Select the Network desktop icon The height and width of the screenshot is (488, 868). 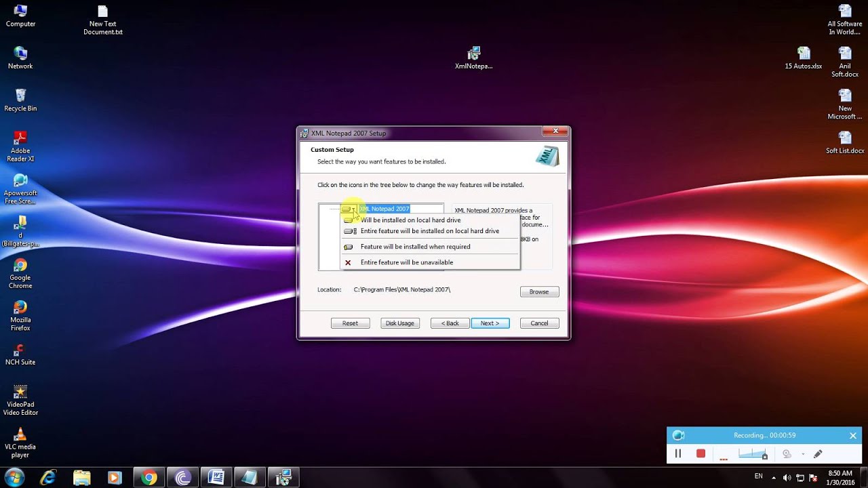click(20, 58)
